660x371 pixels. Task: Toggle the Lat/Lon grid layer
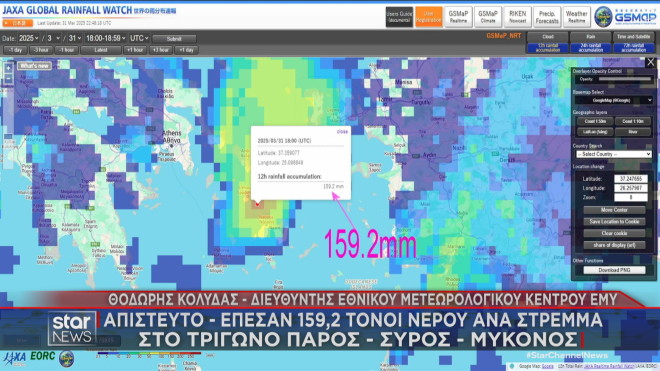point(595,132)
